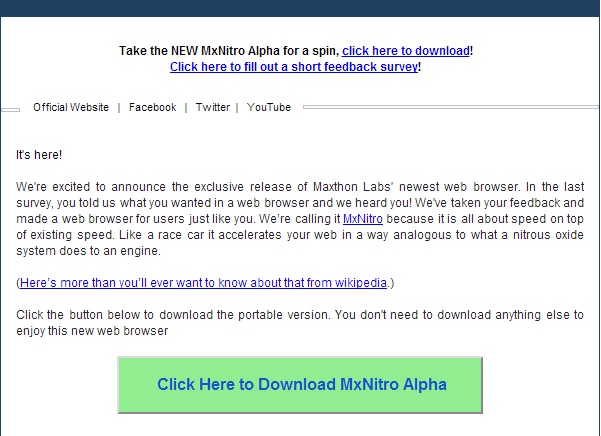Click the 'We're excited to announce' paragraph opening
This screenshot has width=601, height=436.
click(91, 187)
